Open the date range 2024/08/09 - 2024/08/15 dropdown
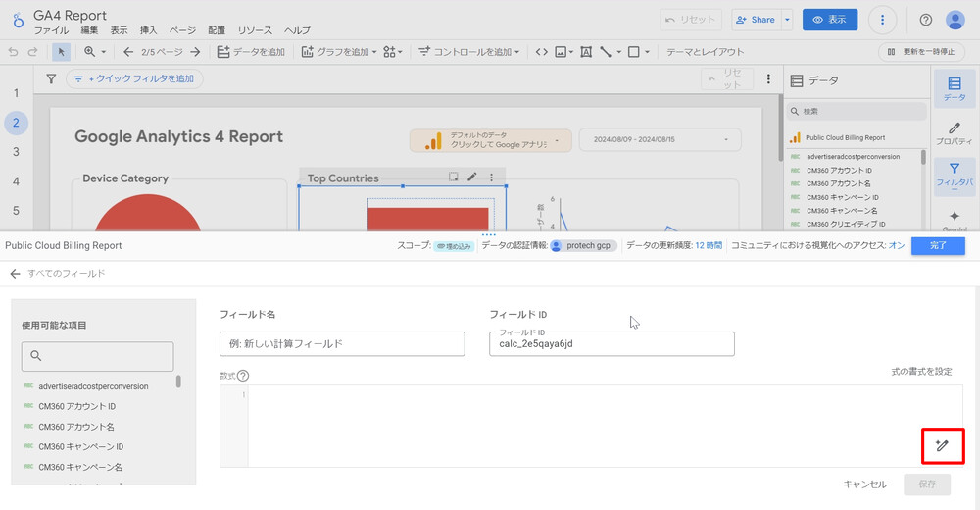980x510 pixels. pyautogui.click(x=661, y=140)
